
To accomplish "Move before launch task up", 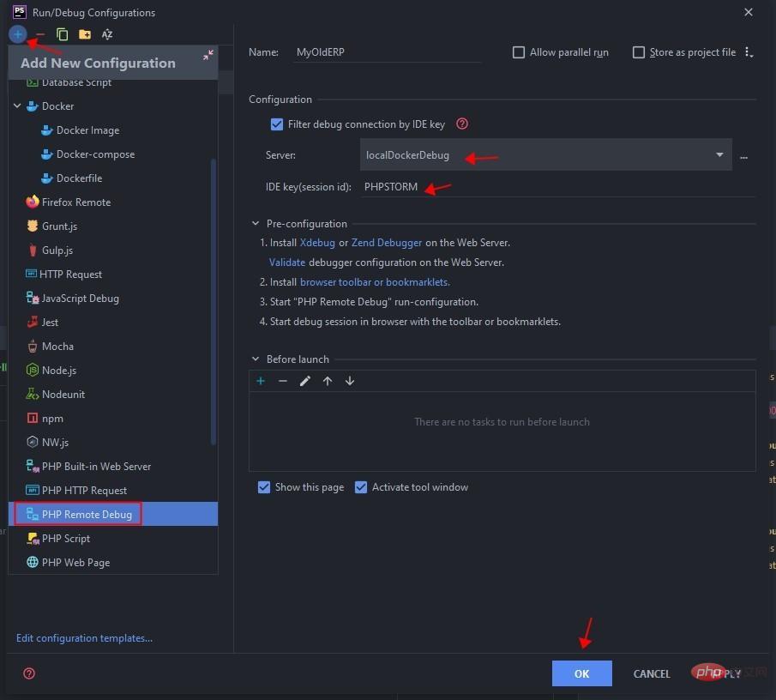I will tap(328, 381).
